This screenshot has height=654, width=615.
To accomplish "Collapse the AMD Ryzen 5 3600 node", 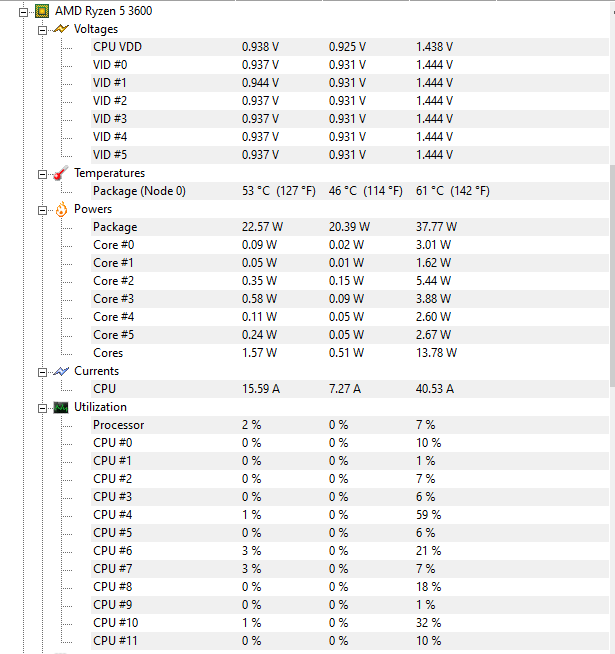I will coord(23,12).
